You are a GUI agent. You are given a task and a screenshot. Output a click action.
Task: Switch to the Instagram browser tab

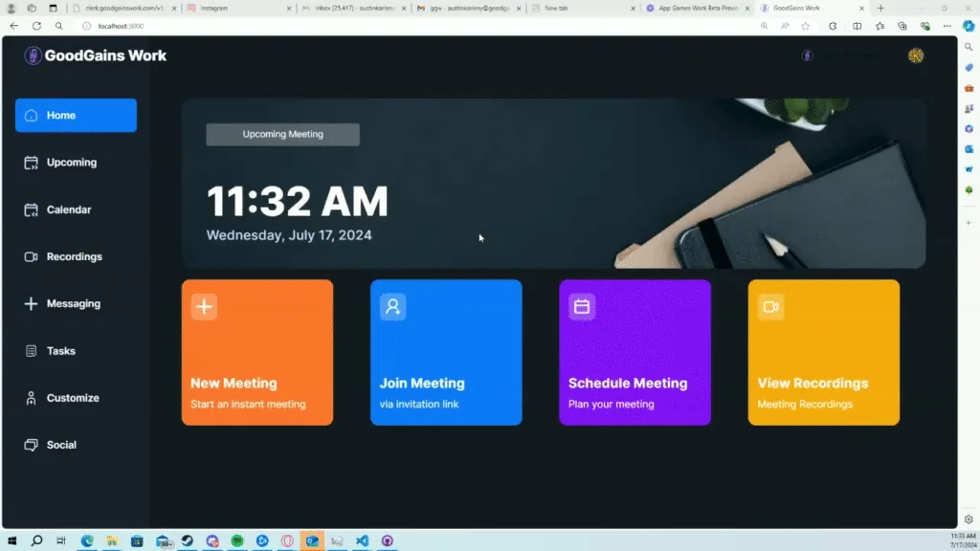coord(230,8)
